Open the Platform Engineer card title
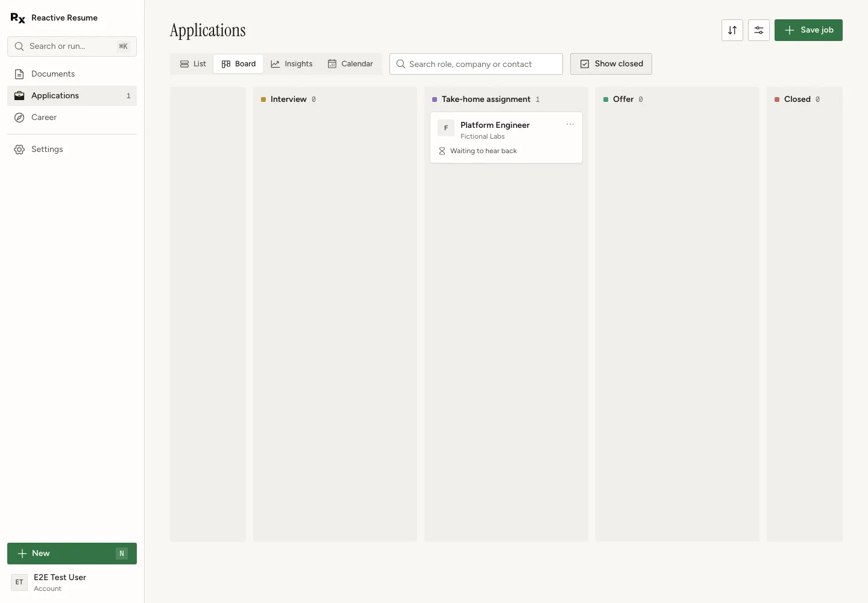Image resolution: width=868 pixels, height=603 pixels. 495,125
